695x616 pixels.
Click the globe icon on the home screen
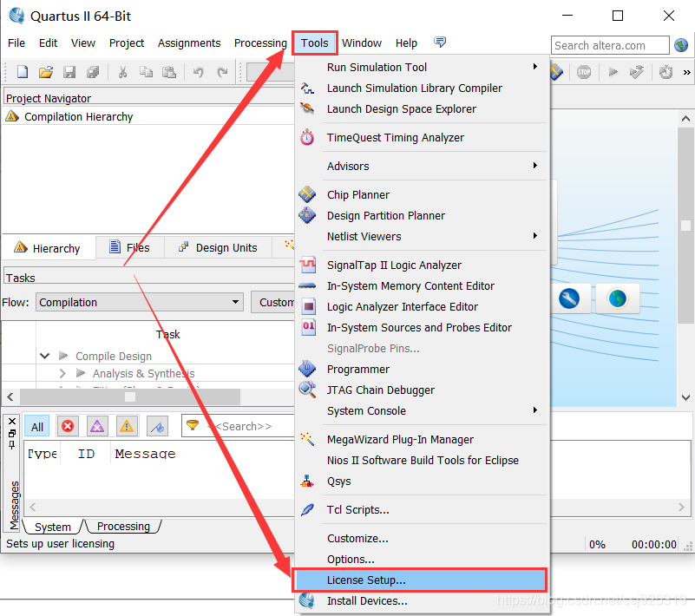(x=618, y=298)
